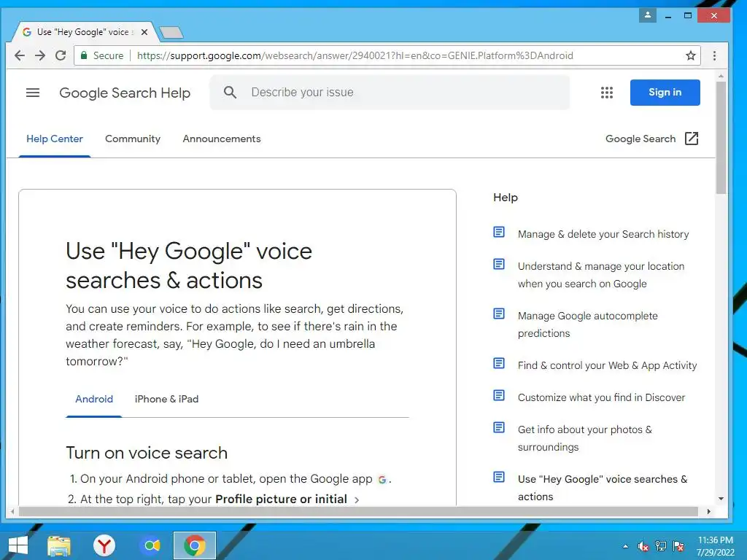The image size is (747, 560).
Task: Click the Describe your issue search field
Action: (390, 93)
